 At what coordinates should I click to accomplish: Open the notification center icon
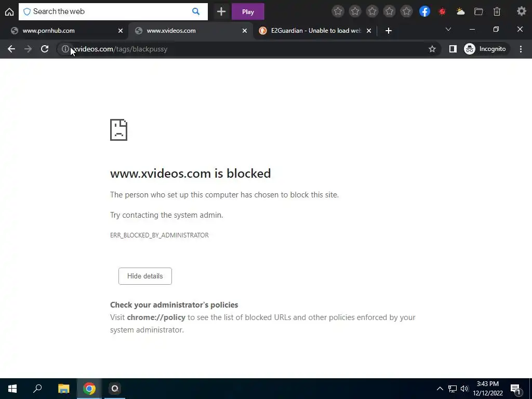tap(515, 389)
